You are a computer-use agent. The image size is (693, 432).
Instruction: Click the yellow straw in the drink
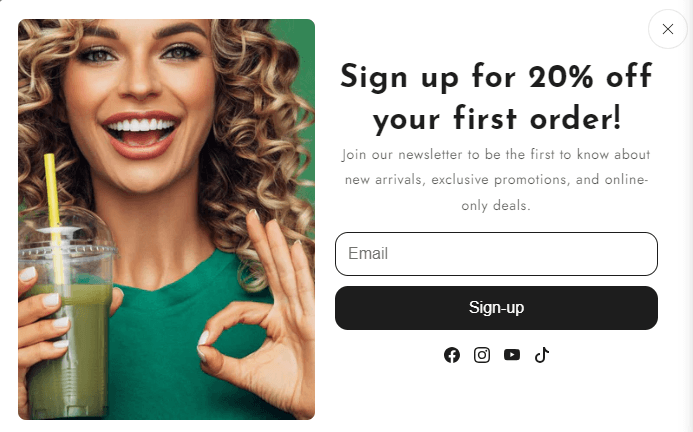pos(54,212)
